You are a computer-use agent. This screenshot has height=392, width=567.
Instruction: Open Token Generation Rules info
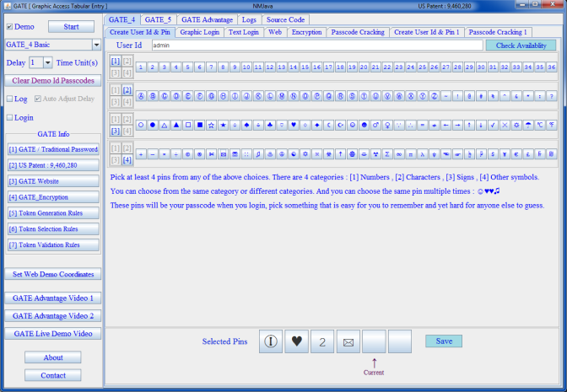[53, 213]
